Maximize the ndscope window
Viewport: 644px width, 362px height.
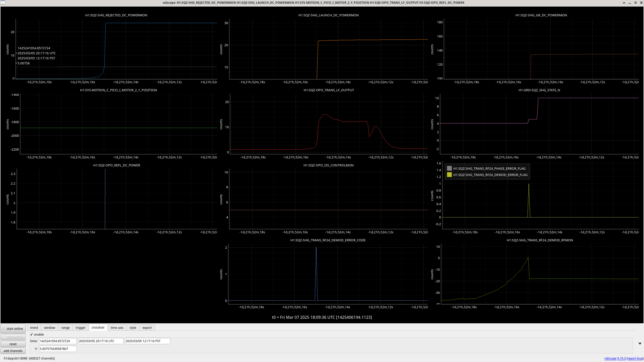click(635, 3)
